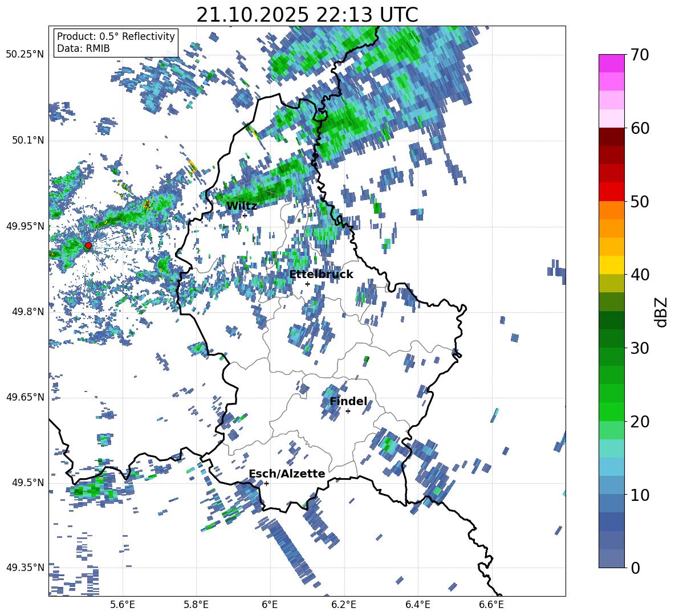Click the Findel station cross marker
The image size is (675, 616).
(x=348, y=411)
